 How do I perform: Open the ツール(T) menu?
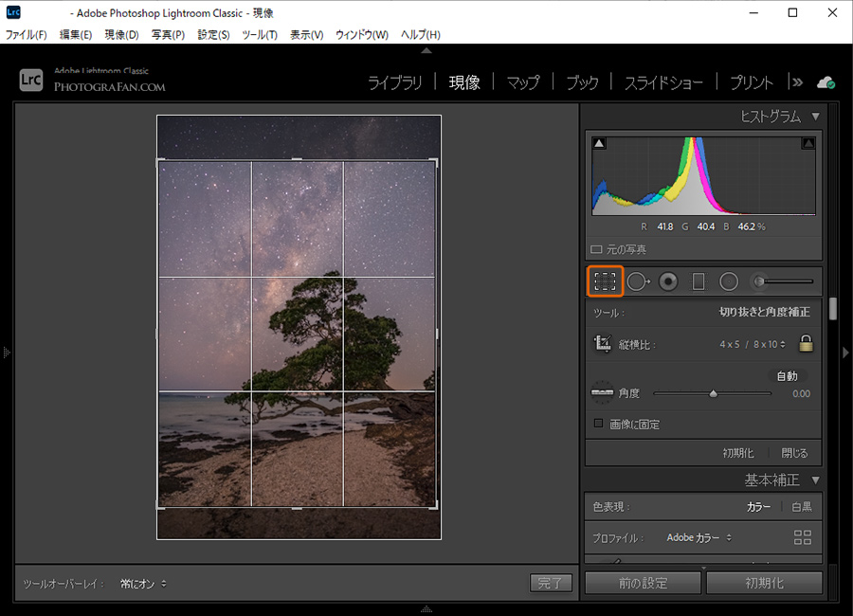point(260,35)
